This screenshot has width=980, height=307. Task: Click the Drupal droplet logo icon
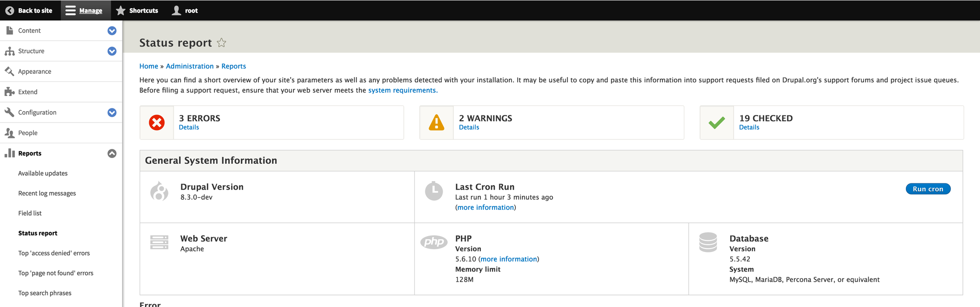click(x=159, y=191)
